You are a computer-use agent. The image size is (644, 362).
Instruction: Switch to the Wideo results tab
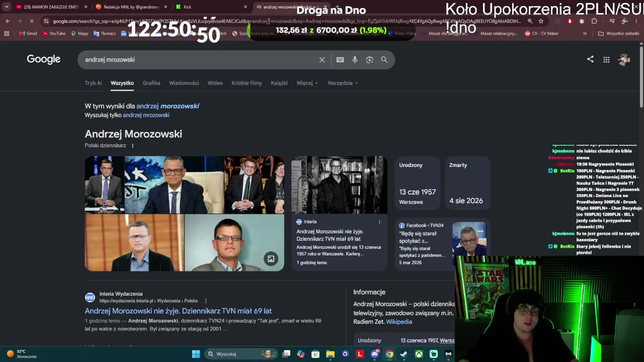click(x=215, y=83)
